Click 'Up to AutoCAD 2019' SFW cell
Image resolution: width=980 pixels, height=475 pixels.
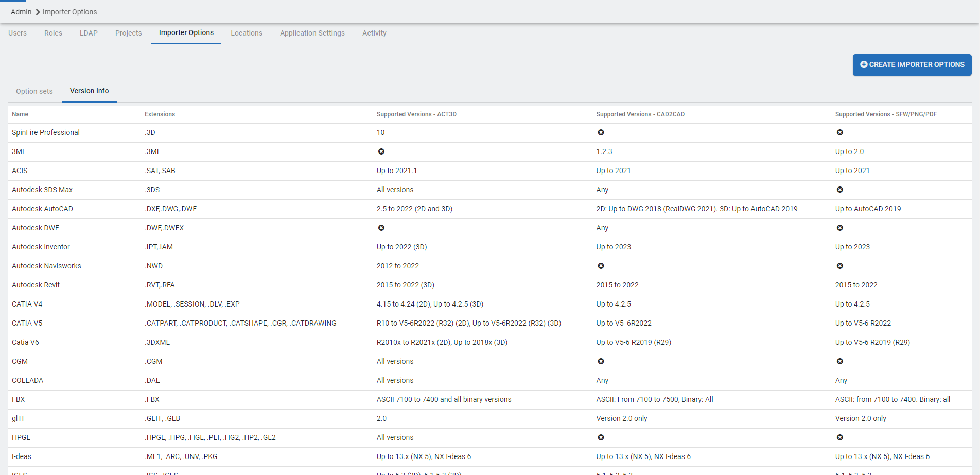(x=868, y=209)
